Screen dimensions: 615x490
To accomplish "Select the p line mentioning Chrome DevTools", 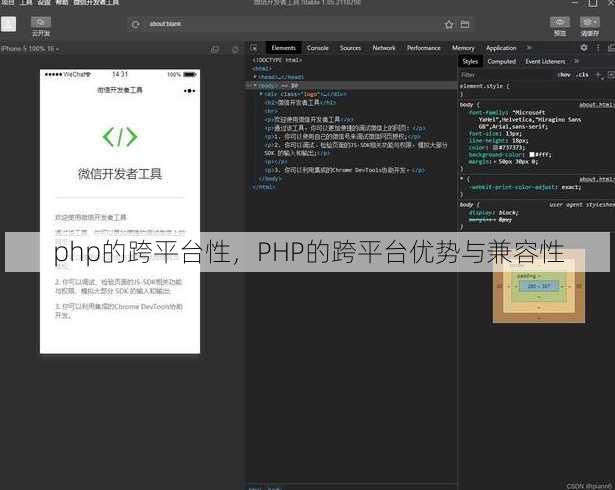I will pos(345,170).
